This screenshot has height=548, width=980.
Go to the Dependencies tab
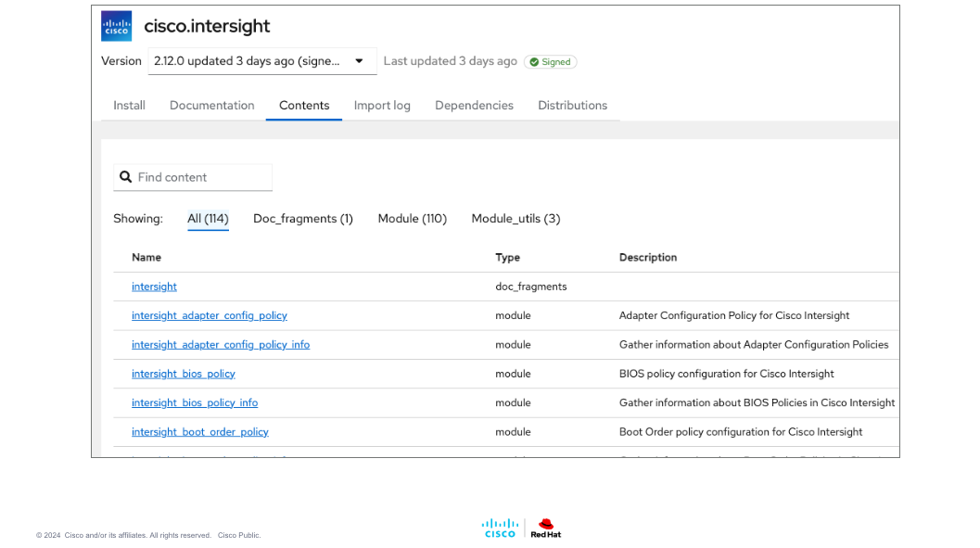pyautogui.click(x=474, y=106)
